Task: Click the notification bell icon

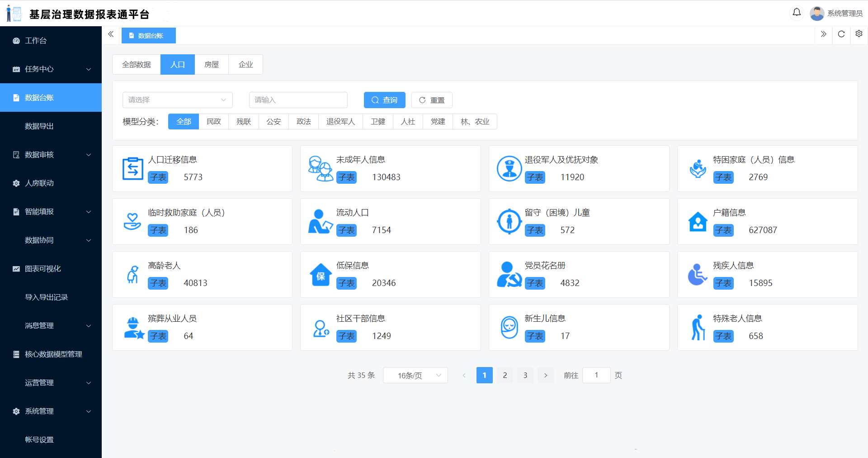Action: [797, 13]
